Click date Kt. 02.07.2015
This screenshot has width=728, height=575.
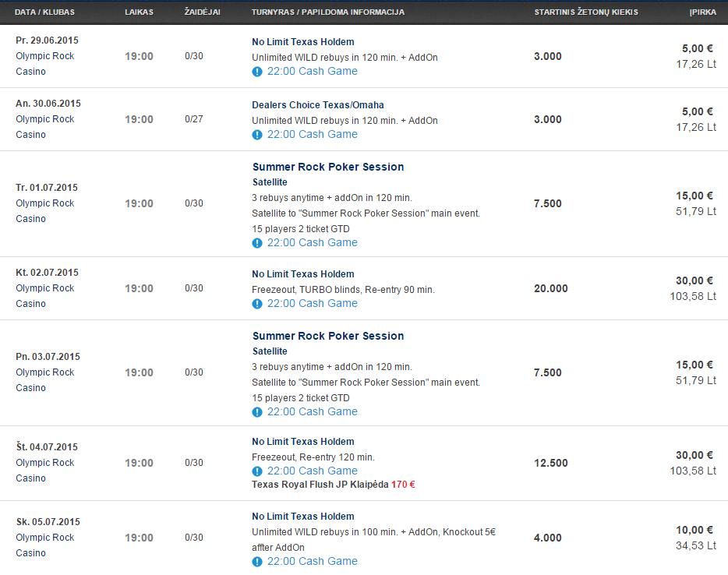47,273
